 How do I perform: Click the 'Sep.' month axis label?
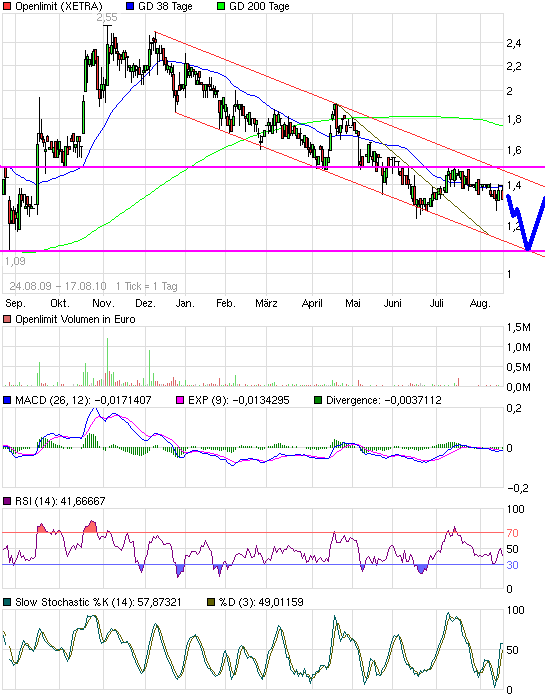(15, 304)
